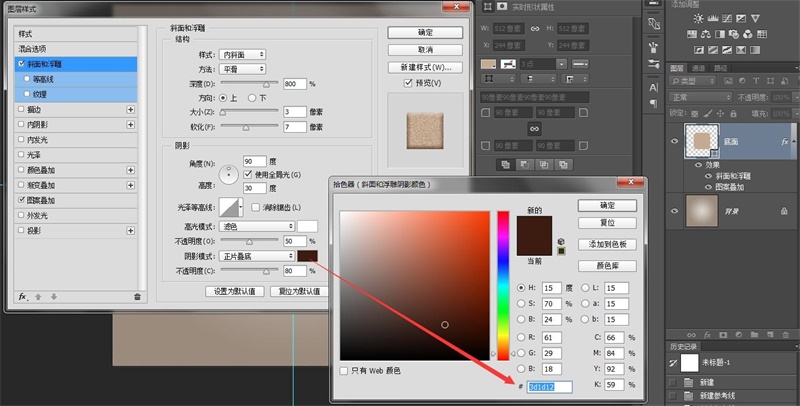Enable the Contour (等高线) checkbox
The height and width of the screenshot is (406, 800).
point(27,79)
